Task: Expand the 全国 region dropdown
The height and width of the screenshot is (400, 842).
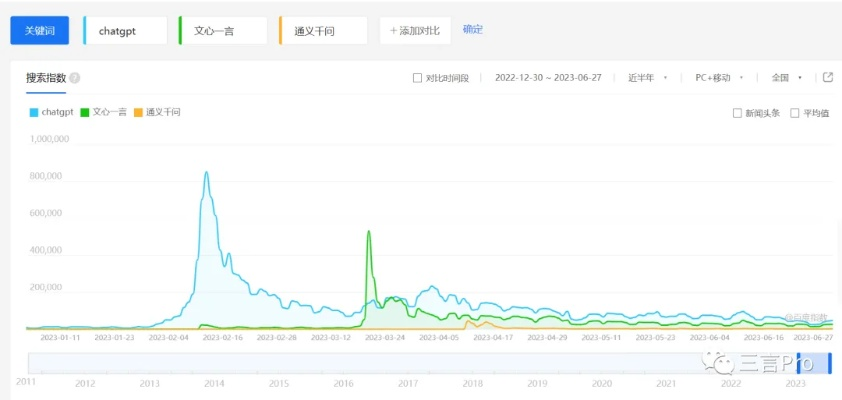Action: [x=787, y=78]
